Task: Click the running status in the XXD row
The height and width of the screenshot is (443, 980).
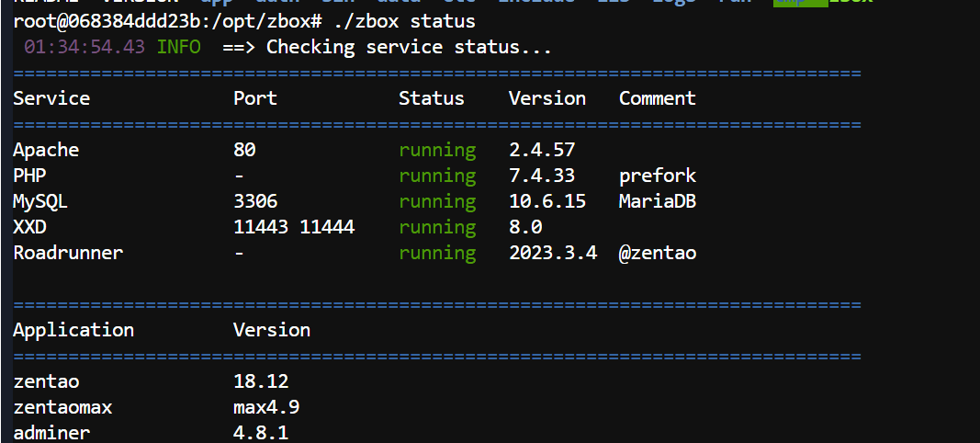Action: pos(437,227)
